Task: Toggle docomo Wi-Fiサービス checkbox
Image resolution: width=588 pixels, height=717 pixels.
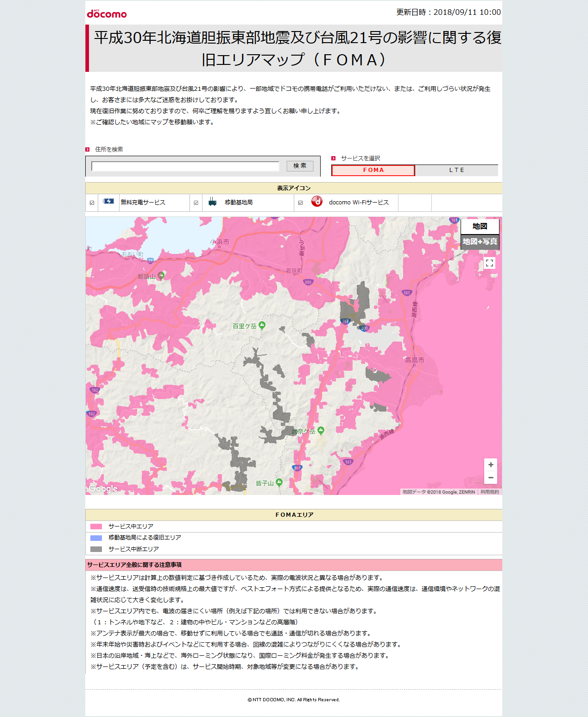Action: click(x=300, y=203)
